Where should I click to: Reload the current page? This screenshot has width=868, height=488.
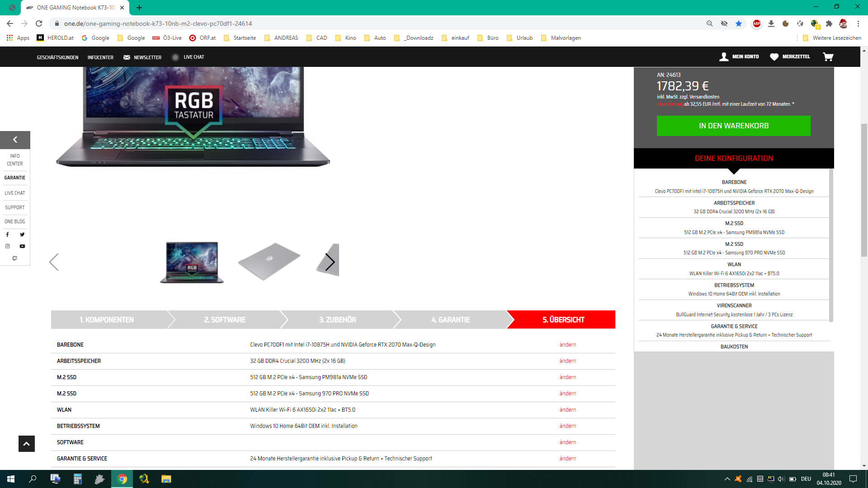(x=39, y=23)
